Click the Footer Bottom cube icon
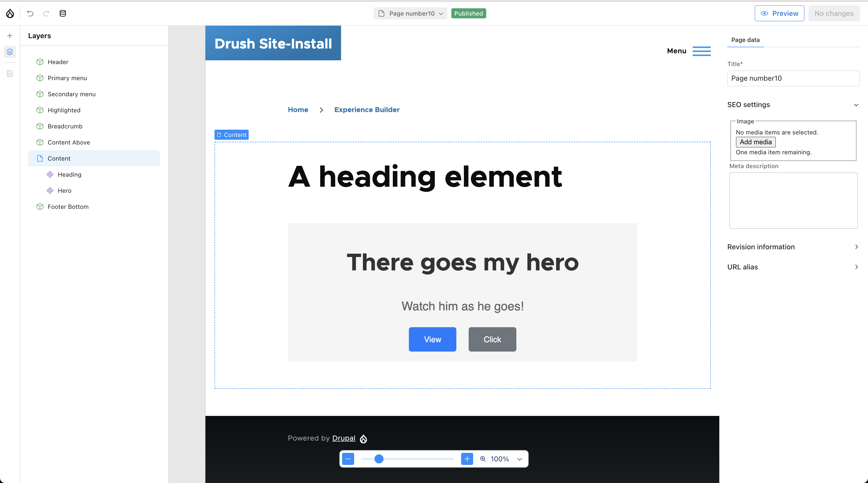The height and width of the screenshot is (483, 868). click(x=40, y=207)
